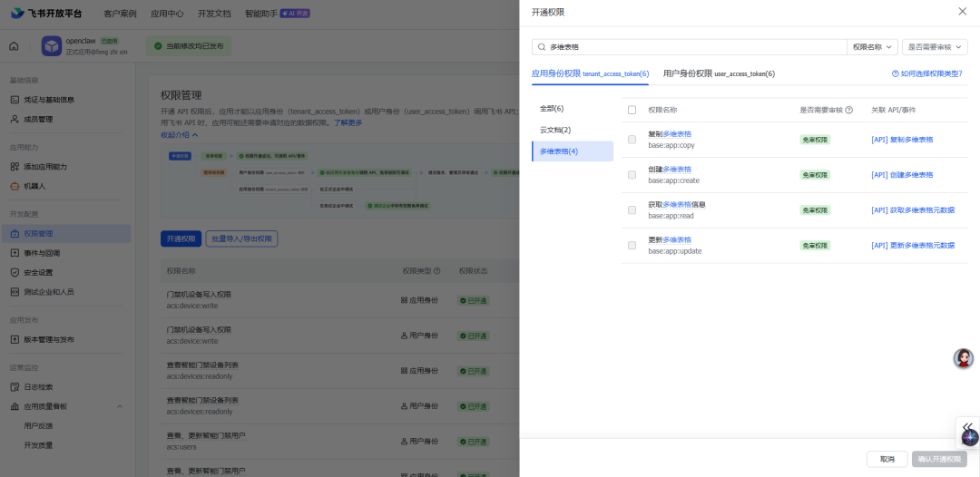Click the openclaw app cube icon
This screenshot has width=980, height=477.
pos(51,45)
